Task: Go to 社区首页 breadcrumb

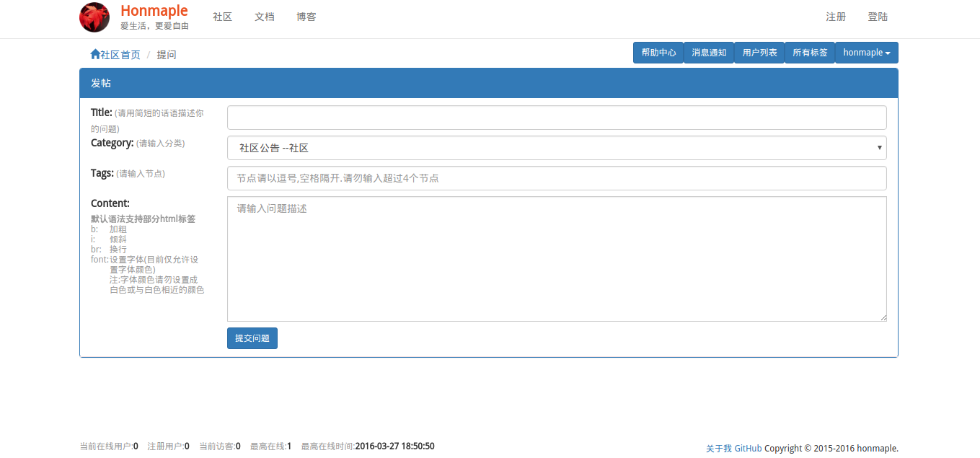Action: click(x=120, y=55)
